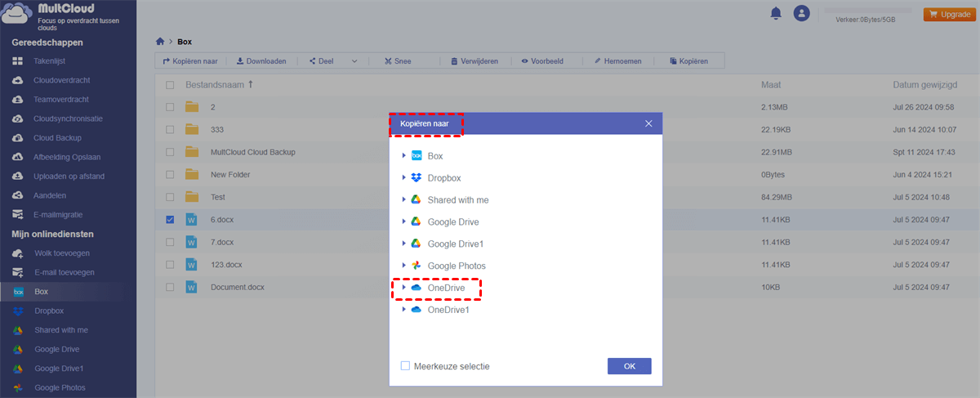This screenshot has width=980, height=398.
Task: Click Cloudoverdracht sidebar icon
Action: (18, 80)
